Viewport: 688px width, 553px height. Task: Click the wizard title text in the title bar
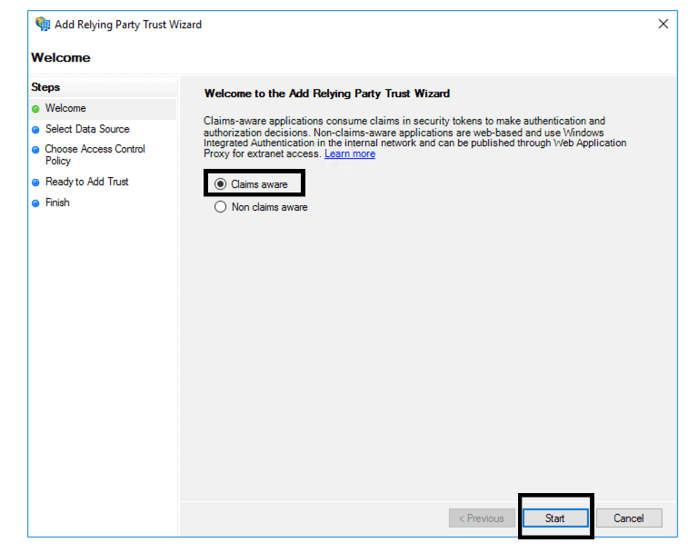(128, 24)
